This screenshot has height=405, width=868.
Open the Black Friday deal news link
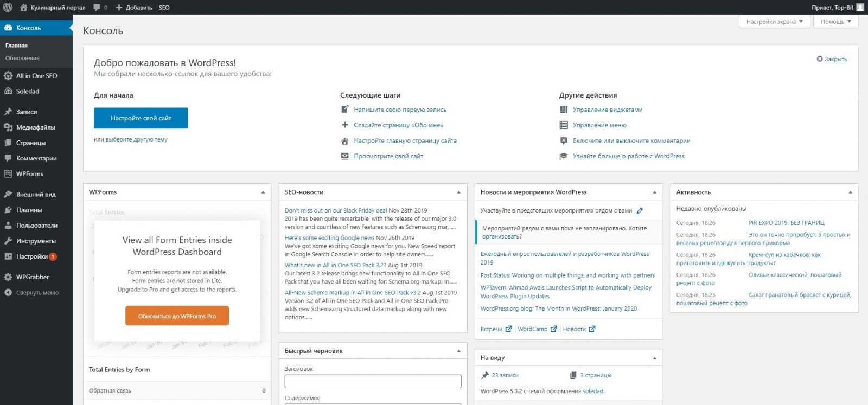tap(336, 210)
